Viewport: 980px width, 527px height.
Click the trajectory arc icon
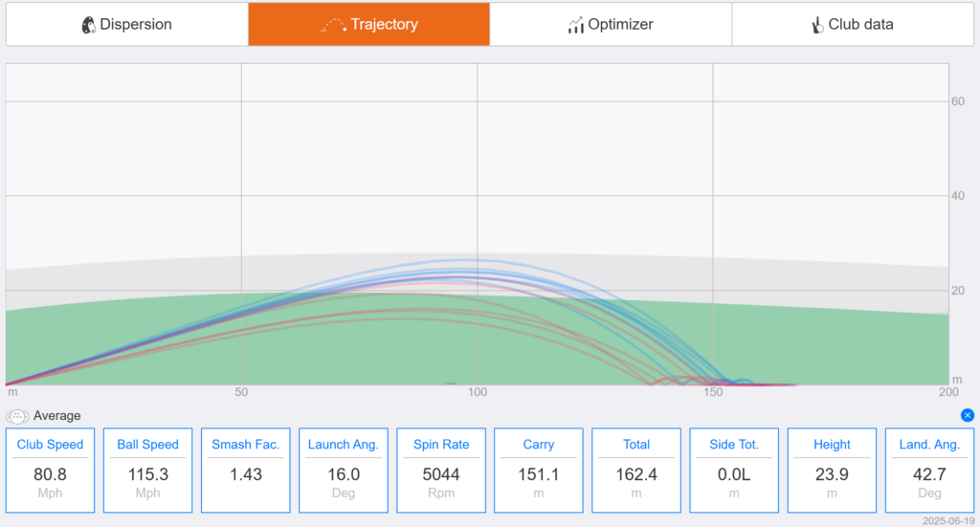coord(333,25)
